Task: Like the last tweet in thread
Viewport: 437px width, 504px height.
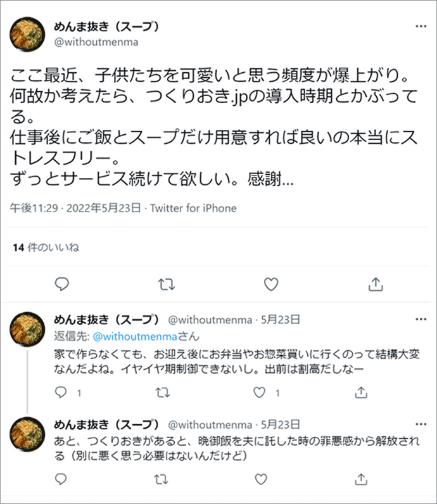Action: tap(258, 479)
